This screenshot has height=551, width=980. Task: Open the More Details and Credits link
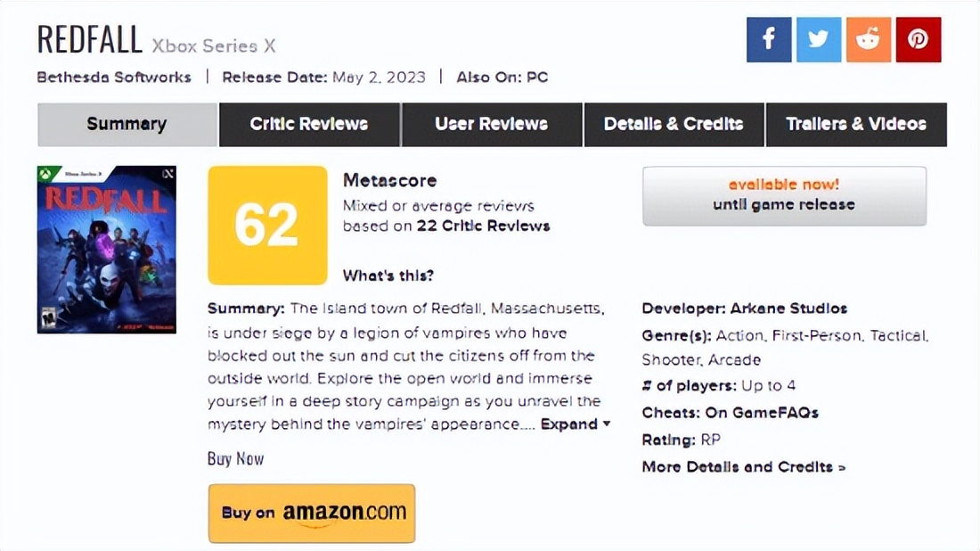[743, 467]
